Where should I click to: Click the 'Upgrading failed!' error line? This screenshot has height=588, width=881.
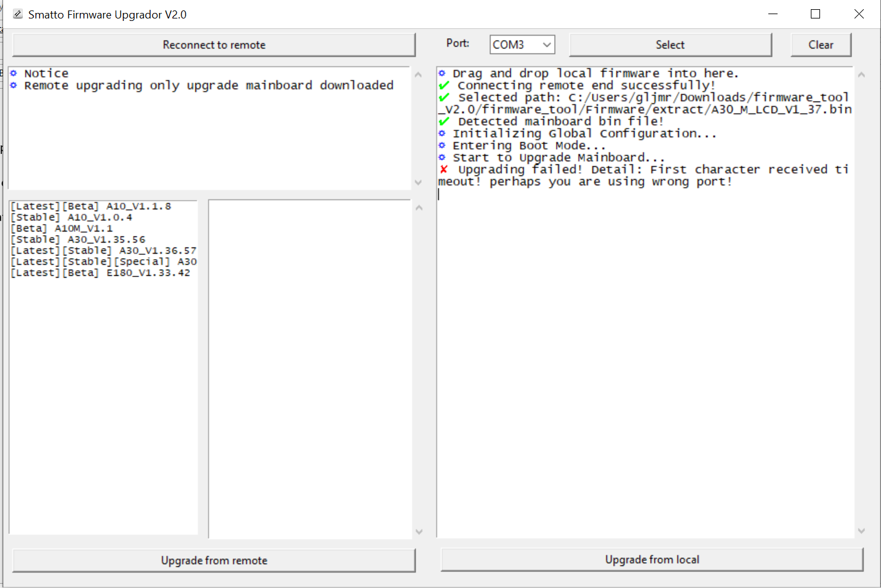[x=644, y=175]
